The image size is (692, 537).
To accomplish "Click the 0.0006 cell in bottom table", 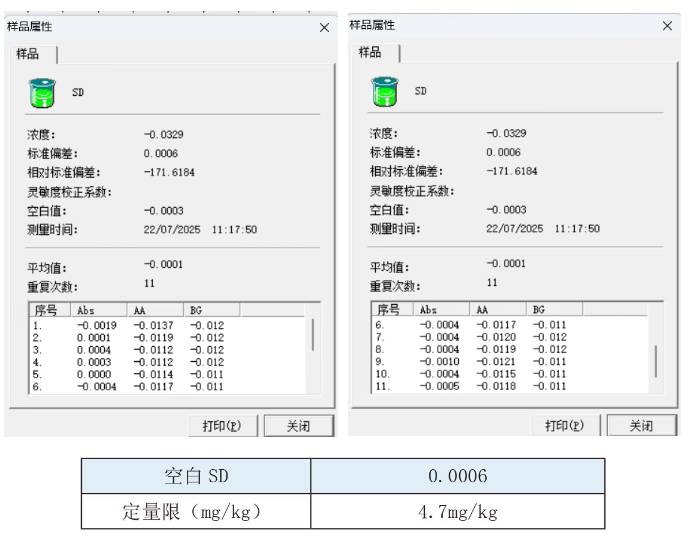I will [x=458, y=476].
